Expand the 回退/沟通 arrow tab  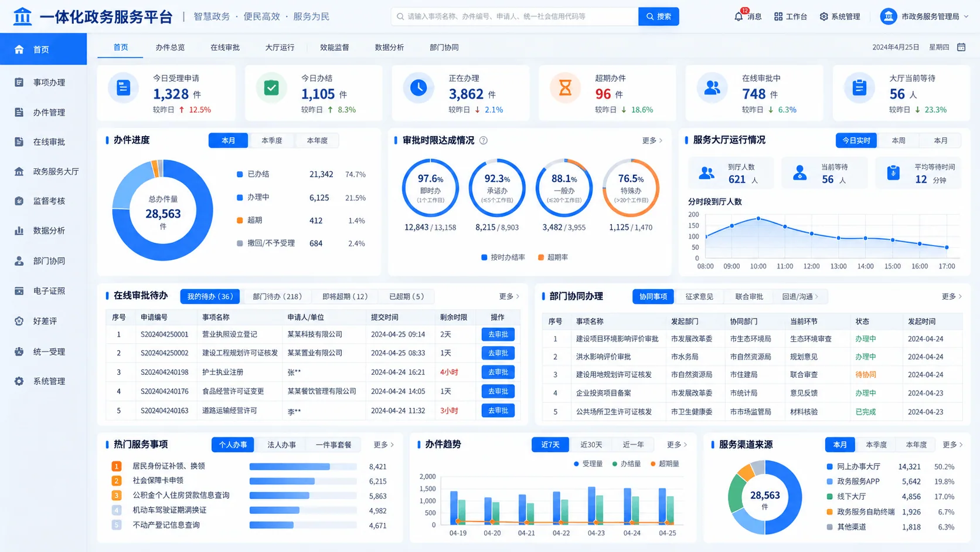tap(800, 297)
